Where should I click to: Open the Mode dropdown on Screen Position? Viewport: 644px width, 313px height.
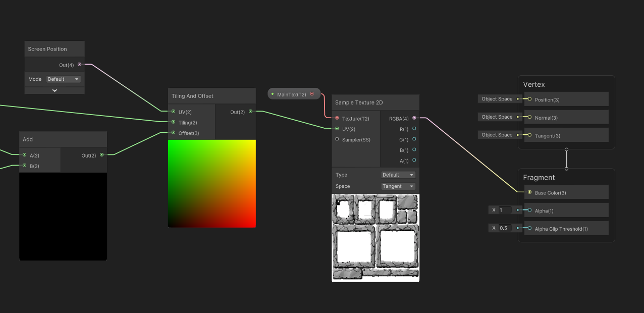click(x=63, y=79)
